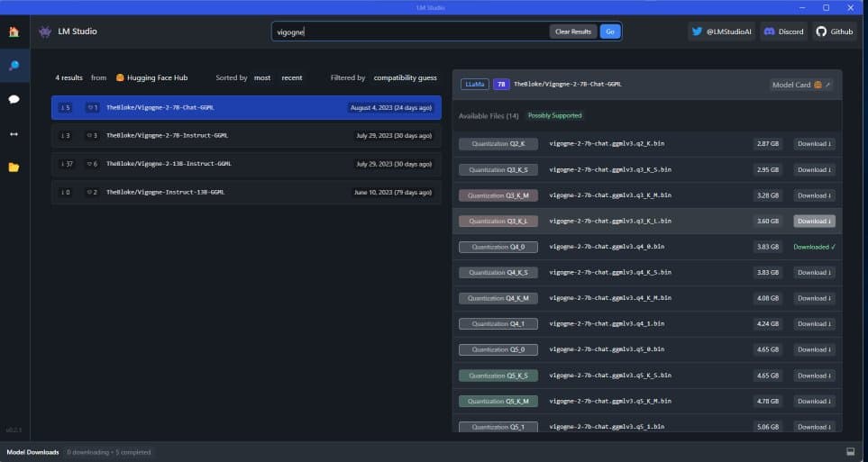Image resolution: width=868 pixels, height=462 pixels.
Task: Download the q4_K_S.bin file
Action: [x=814, y=273]
